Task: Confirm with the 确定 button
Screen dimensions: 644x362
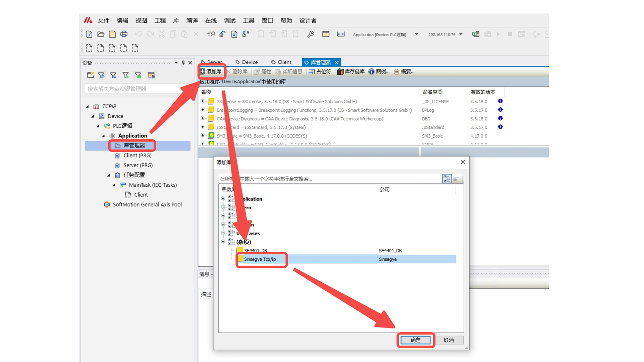Action: 416,340
